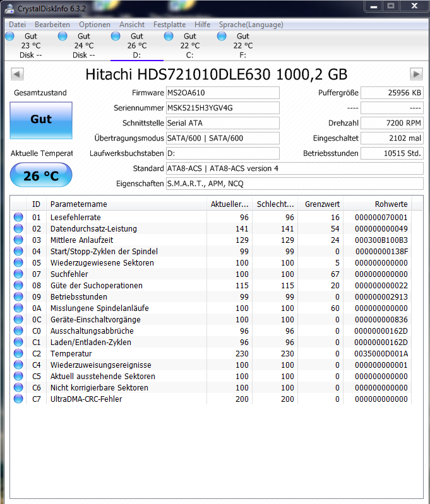430x504 pixels.
Task: Click the Eigenschaften field
Action: point(294,184)
